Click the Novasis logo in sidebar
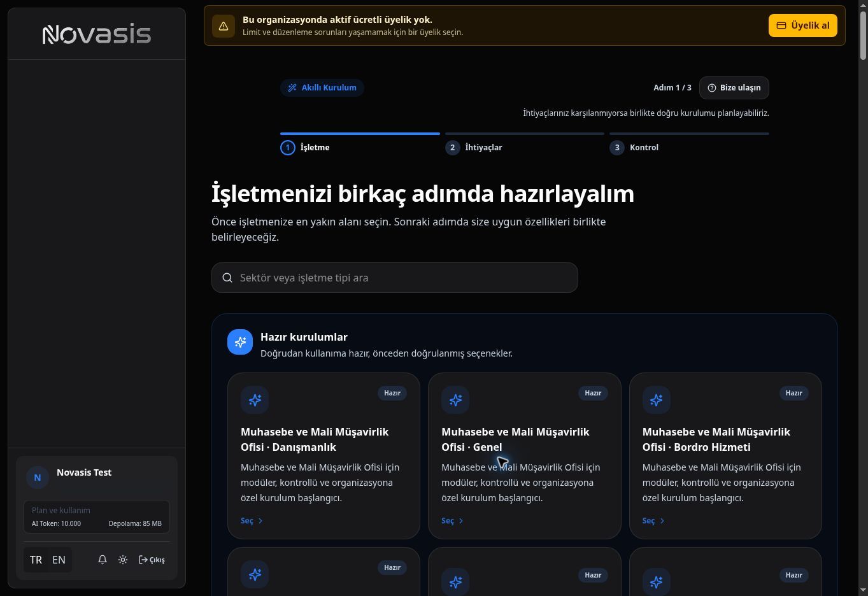The image size is (868, 596). (x=97, y=34)
